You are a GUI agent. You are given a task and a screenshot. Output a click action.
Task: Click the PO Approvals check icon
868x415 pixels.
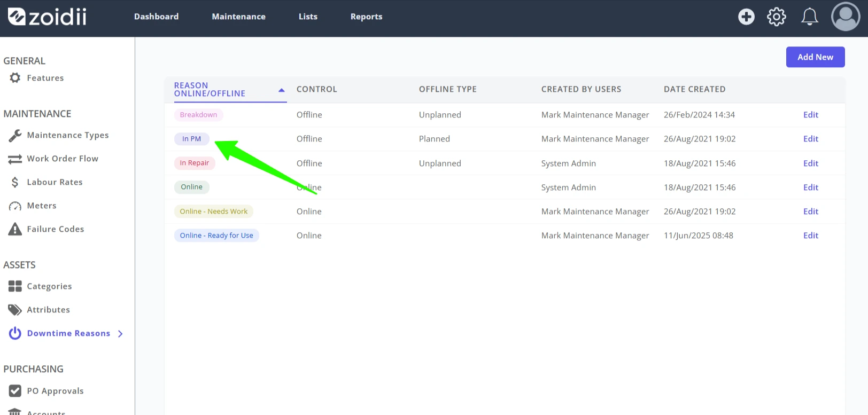click(15, 391)
